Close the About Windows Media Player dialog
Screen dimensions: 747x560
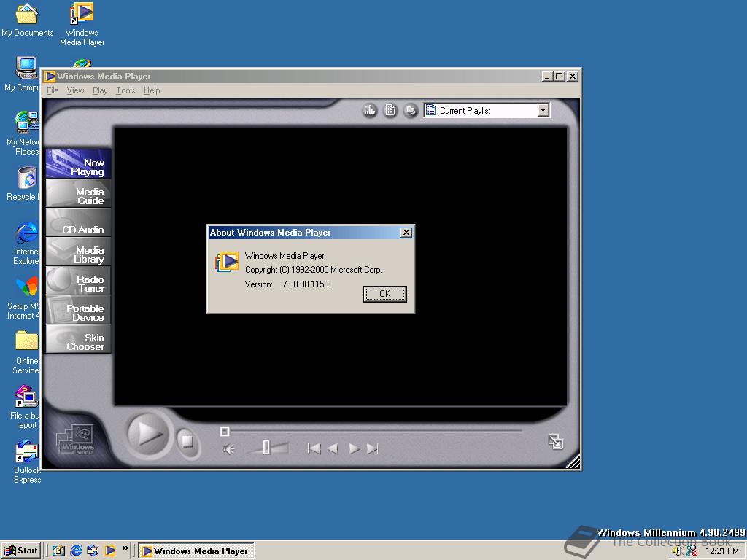[406, 233]
